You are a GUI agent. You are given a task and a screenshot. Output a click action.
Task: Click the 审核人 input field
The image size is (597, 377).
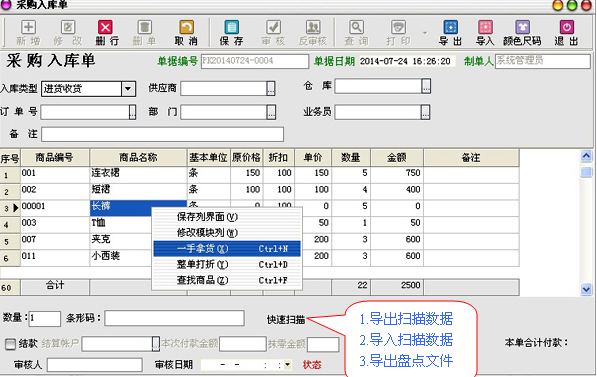coord(94,365)
